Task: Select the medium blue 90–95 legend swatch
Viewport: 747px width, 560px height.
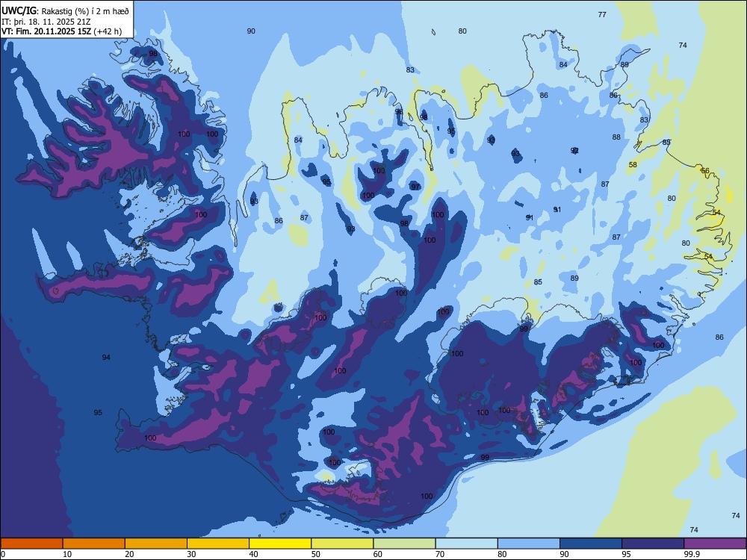Action: [591, 544]
